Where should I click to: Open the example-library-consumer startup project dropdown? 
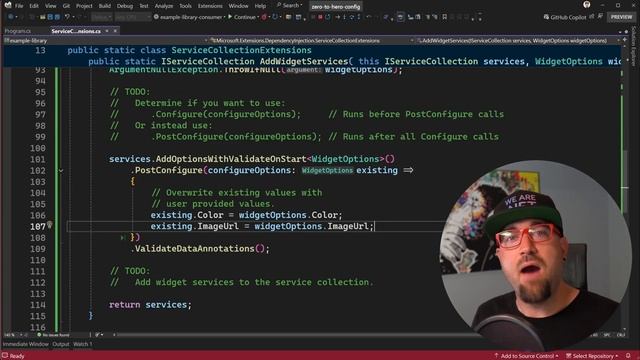(189, 17)
